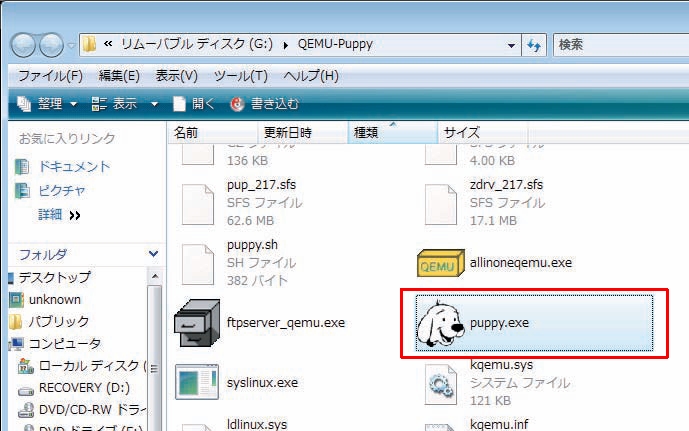Select DVD/CD-RW ドライブ in folder tree
The width and height of the screenshot is (689, 431).
92,409
